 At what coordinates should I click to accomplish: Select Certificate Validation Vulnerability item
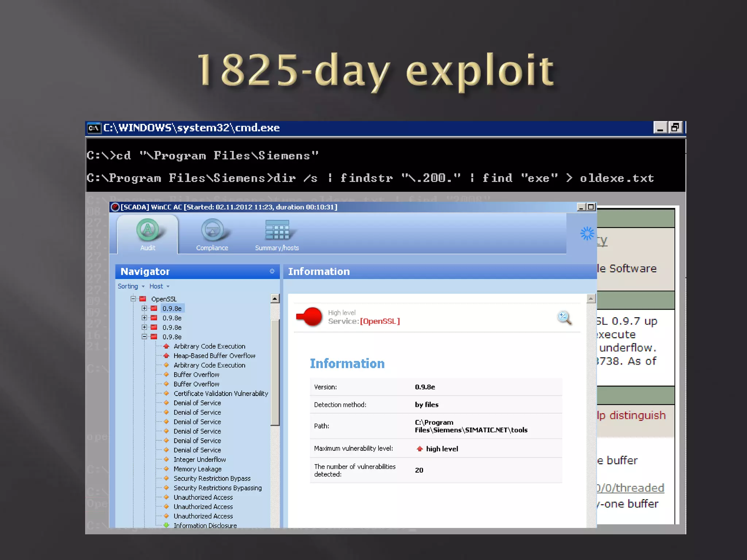221,394
